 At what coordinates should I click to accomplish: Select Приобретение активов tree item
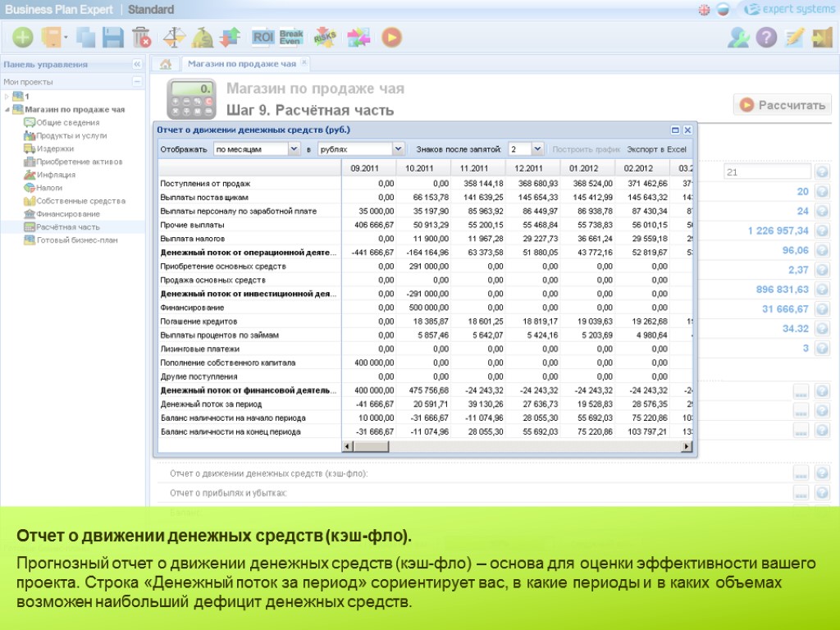pyautogui.click(x=80, y=162)
